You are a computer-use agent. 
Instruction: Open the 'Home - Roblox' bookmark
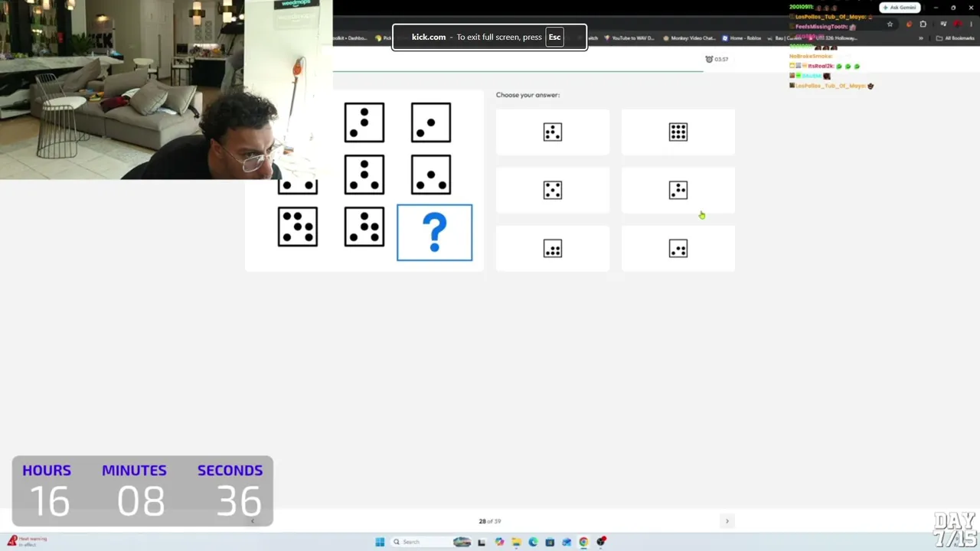pyautogui.click(x=742, y=38)
